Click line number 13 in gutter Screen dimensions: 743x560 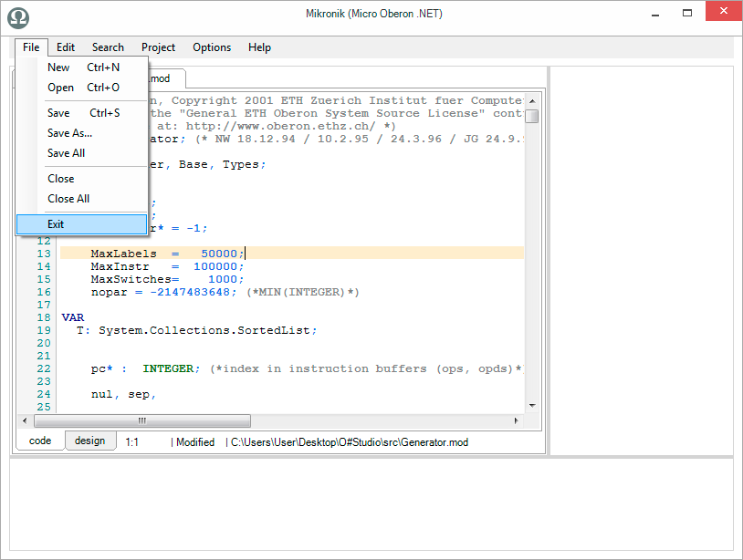tap(44, 254)
